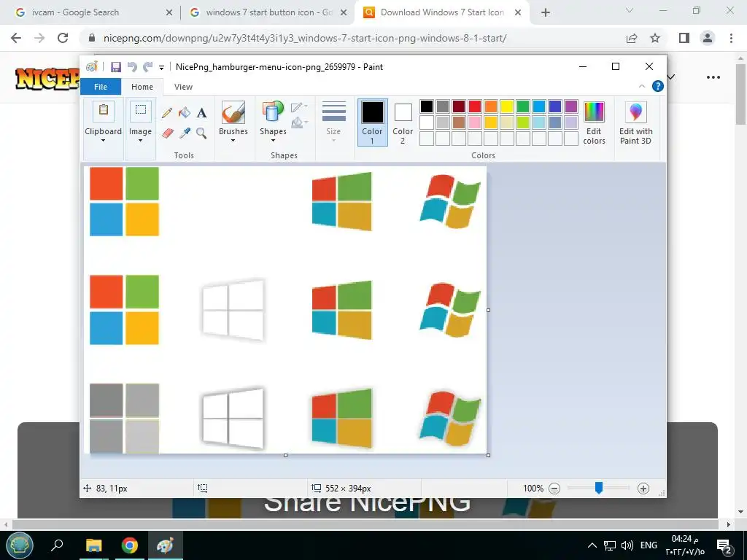Open the Shape fill dropdown
This screenshot has height=560, width=747.
[299, 122]
